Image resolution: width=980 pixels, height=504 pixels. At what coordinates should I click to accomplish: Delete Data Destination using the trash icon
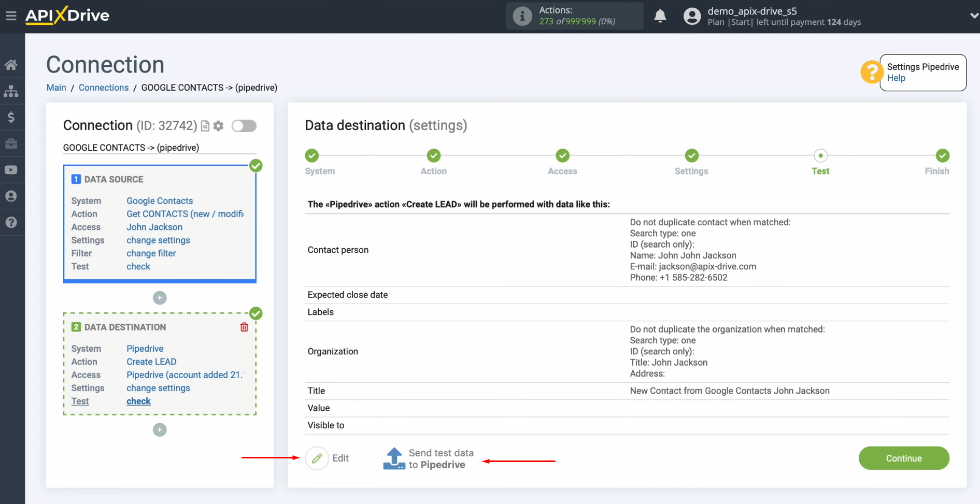pyautogui.click(x=244, y=327)
